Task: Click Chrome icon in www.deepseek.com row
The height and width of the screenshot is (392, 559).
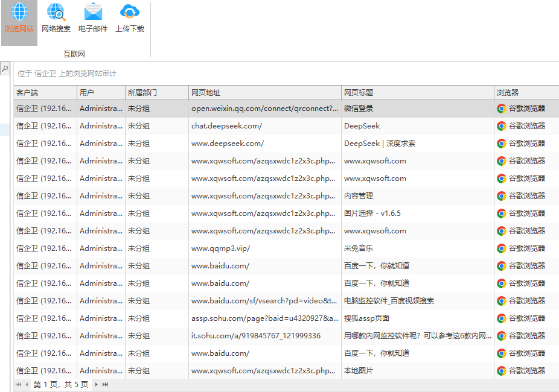Action: 501,144
